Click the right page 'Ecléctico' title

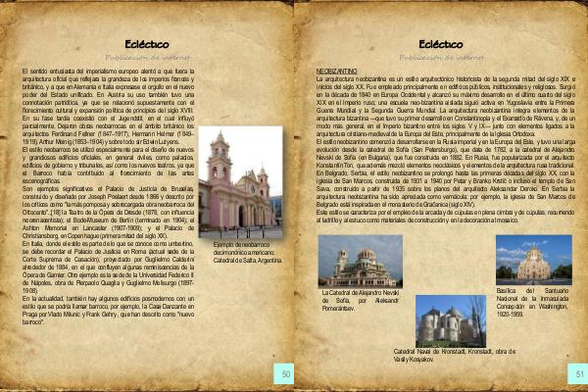(x=441, y=44)
